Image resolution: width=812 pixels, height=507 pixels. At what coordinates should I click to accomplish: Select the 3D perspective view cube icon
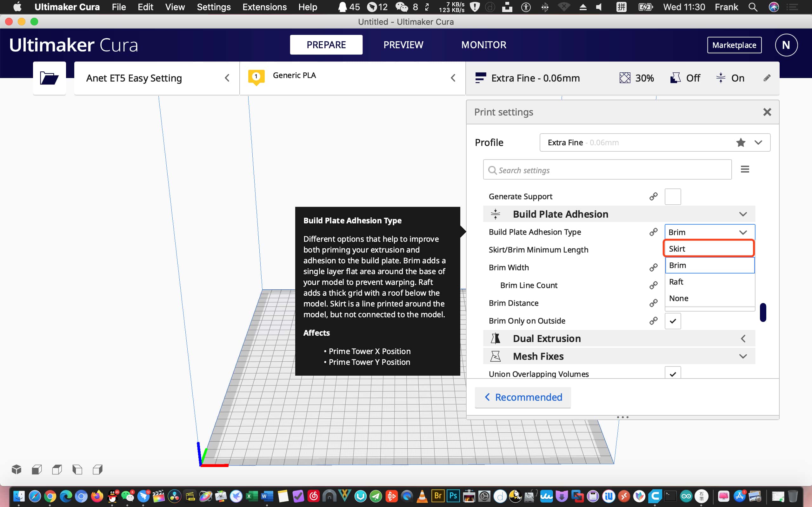[17, 470]
